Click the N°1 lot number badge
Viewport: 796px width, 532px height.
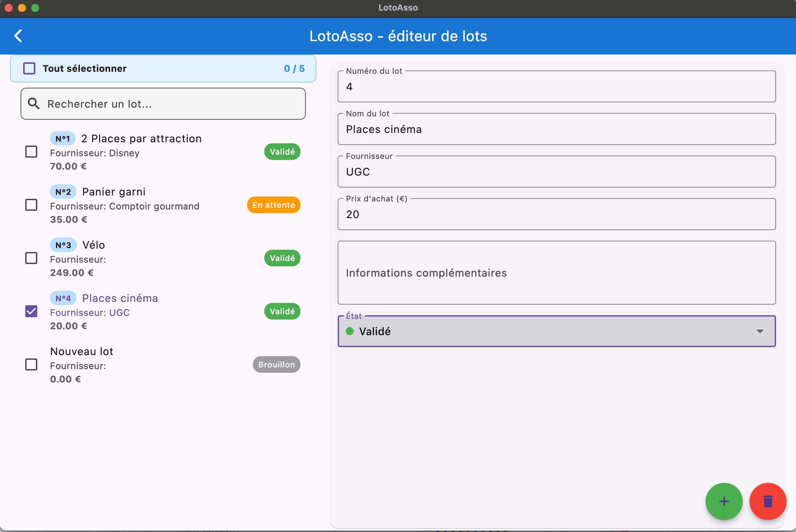[x=63, y=138]
